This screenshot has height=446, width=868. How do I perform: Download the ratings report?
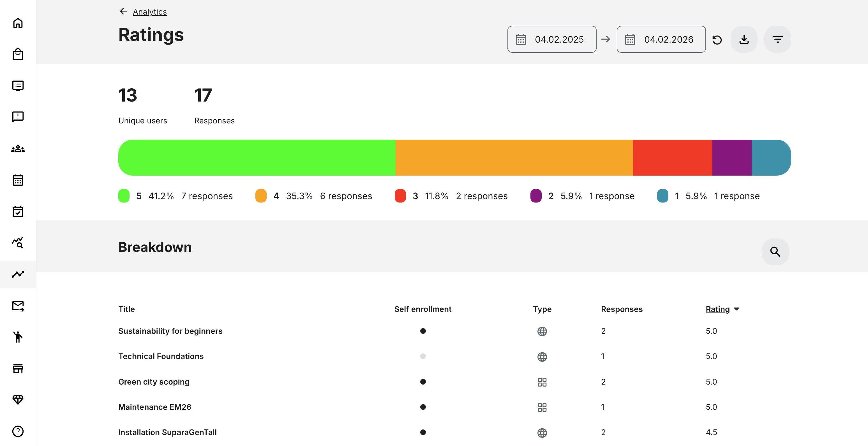[x=744, y=39]
